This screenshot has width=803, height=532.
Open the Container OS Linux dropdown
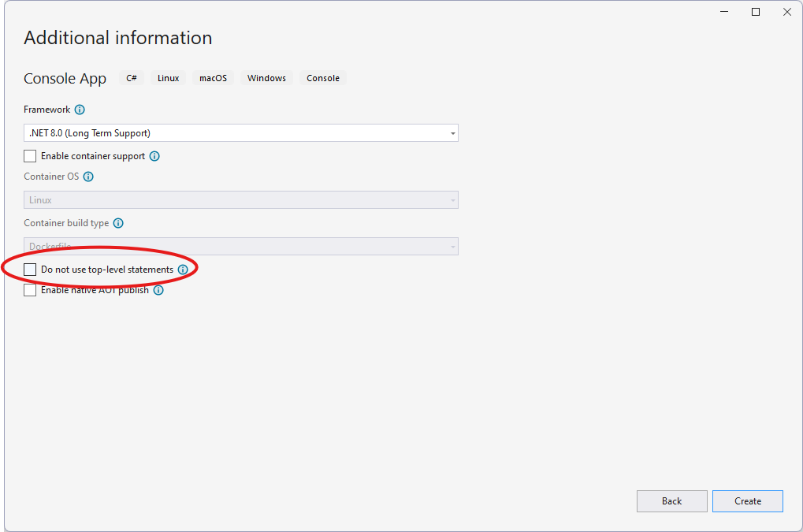(x=240, y=200)
